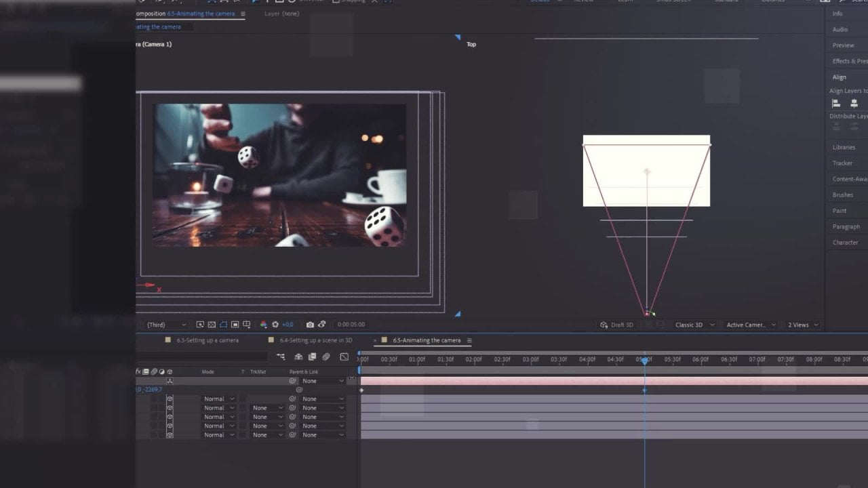Open the Classic 3D renderer dropdown
This screenshot has width=868, height=488.
[x=694, y=325]
